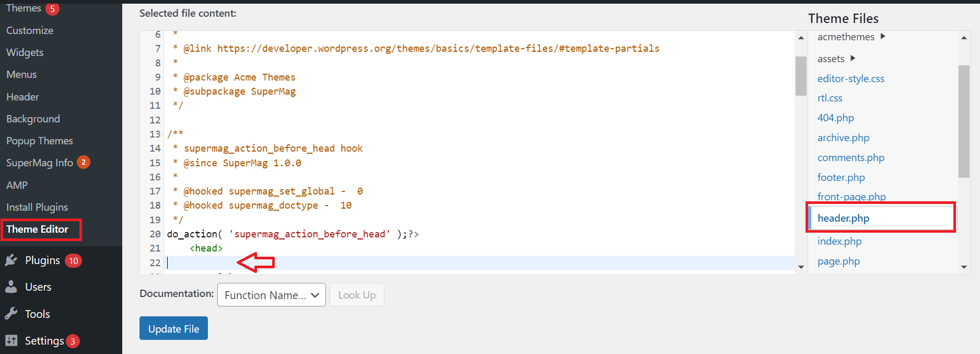This screenshot has width=980, height=354.
Task: Click '@since SuperMag 1.0.0' on line 15
Action: 242,163
